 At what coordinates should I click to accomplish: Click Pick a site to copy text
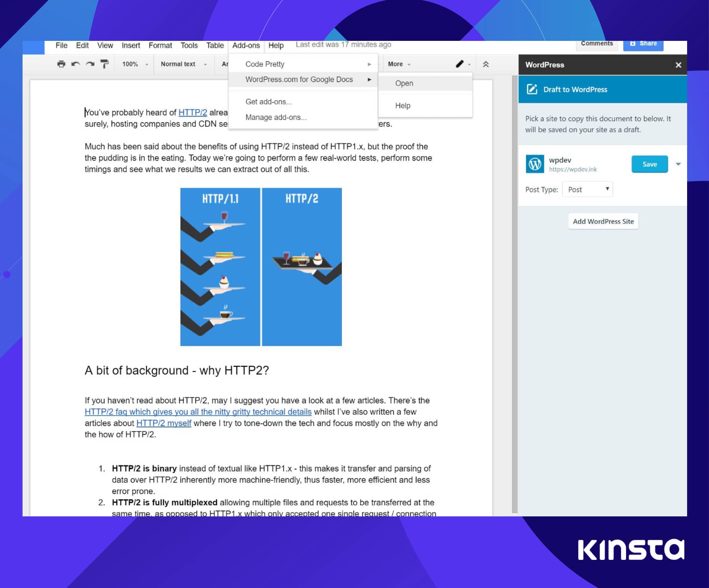click(x=598, y=124)
